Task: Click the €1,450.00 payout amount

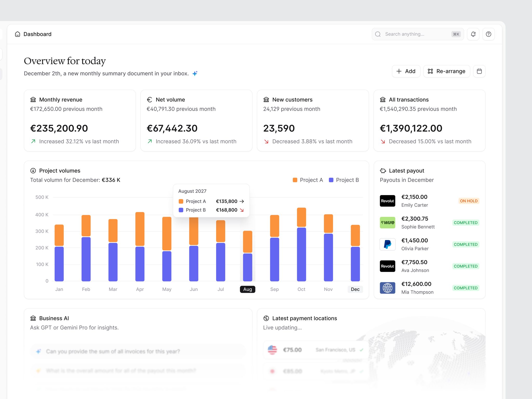Action: point(414,241)
